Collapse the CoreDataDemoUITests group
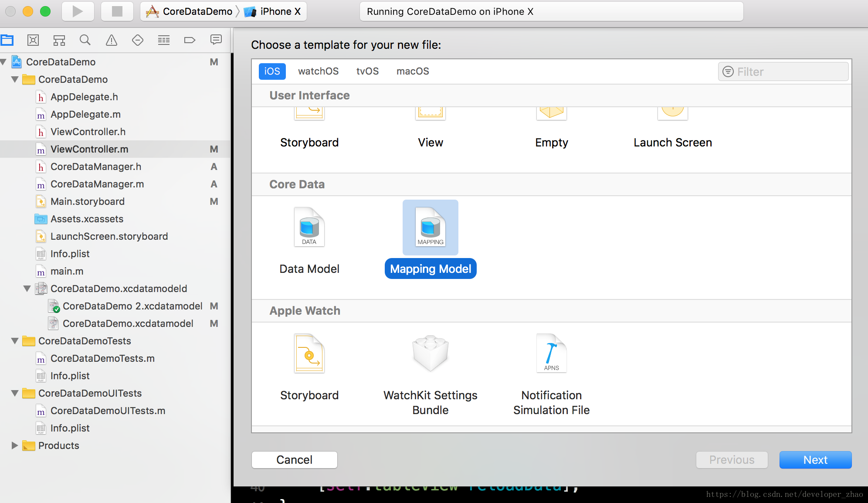 [x=15, y=393]
